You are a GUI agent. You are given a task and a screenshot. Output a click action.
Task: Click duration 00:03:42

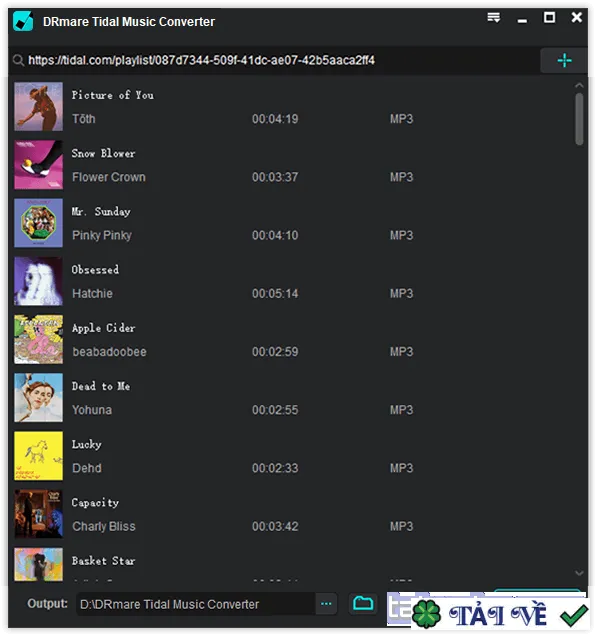pyautogui.click(x=275, y=526)
